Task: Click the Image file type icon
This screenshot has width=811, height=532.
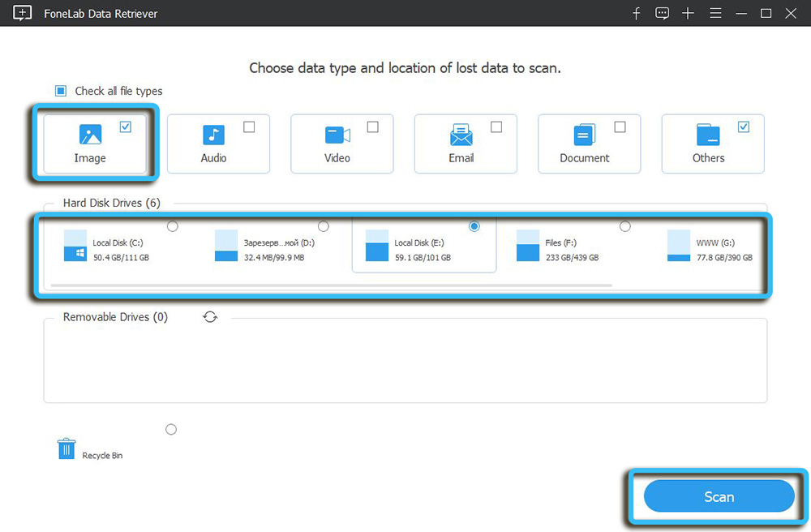Action: click(90, 135)
